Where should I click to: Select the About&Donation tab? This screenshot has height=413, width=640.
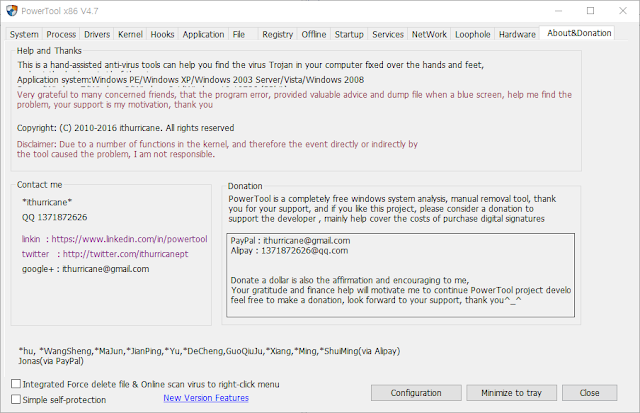point(579,33)
